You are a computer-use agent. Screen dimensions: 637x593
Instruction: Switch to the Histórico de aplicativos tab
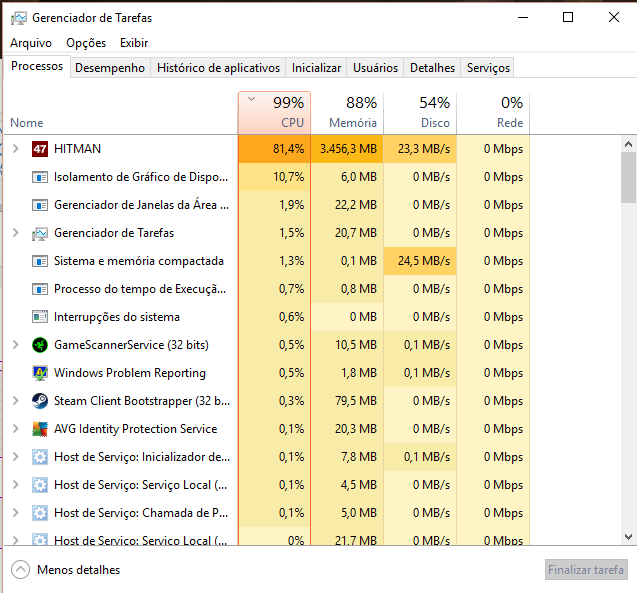219,68
